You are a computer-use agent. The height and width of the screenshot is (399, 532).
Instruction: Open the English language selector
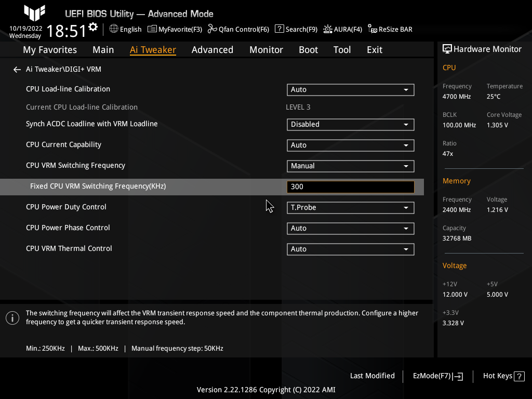click(125, 29)
